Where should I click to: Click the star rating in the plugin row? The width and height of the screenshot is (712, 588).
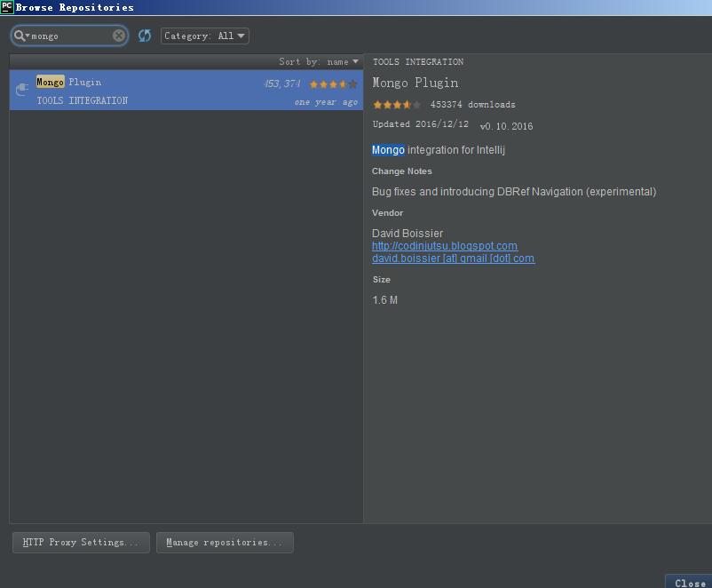333,84
